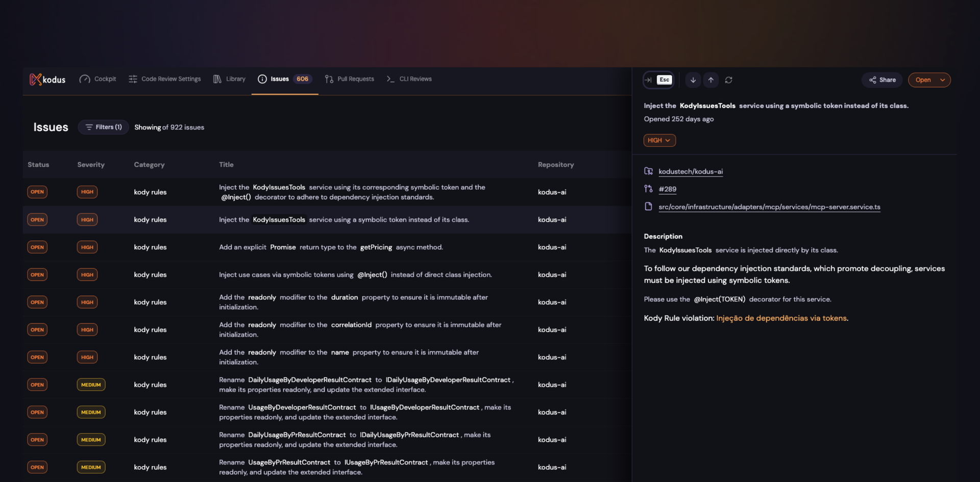
Task: Open issue mentioning the @Inject() decorator and corresponding symbolic token
Action: pyautogui.click(x=352, y=192)
